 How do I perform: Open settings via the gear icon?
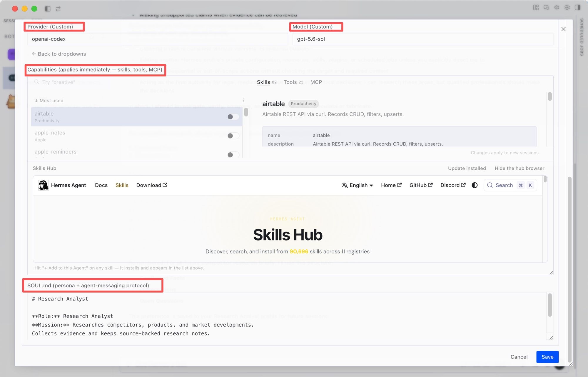click(567, 7)
